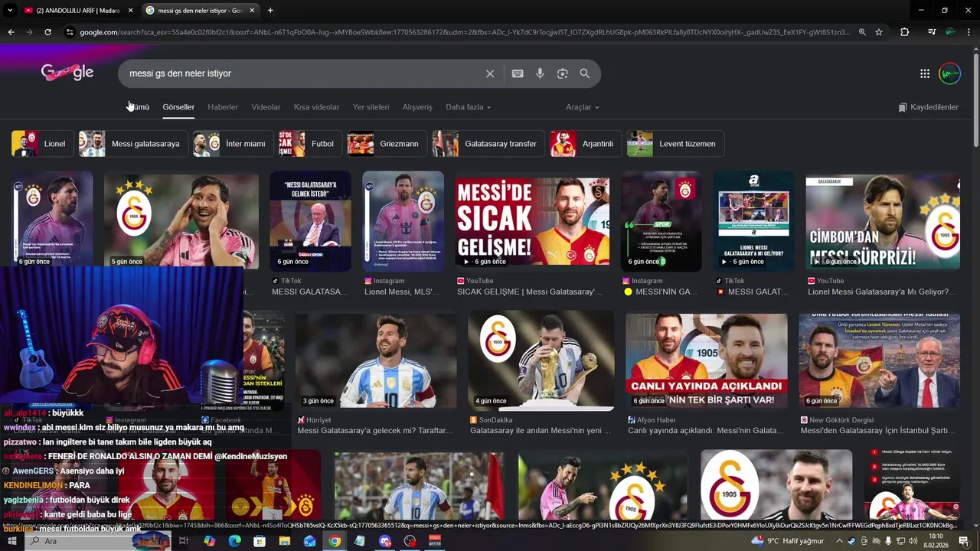980x551 pixels.
Task: Open Lionel Messi Galatasaray'a Mı Geliyor title
Action: [x=881, y=292]
